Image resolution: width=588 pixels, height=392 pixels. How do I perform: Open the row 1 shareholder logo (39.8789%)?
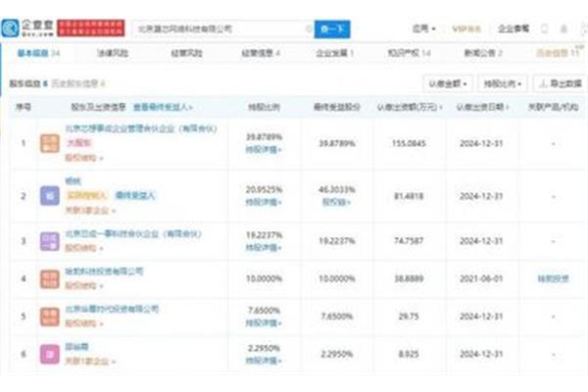point(50,143)
